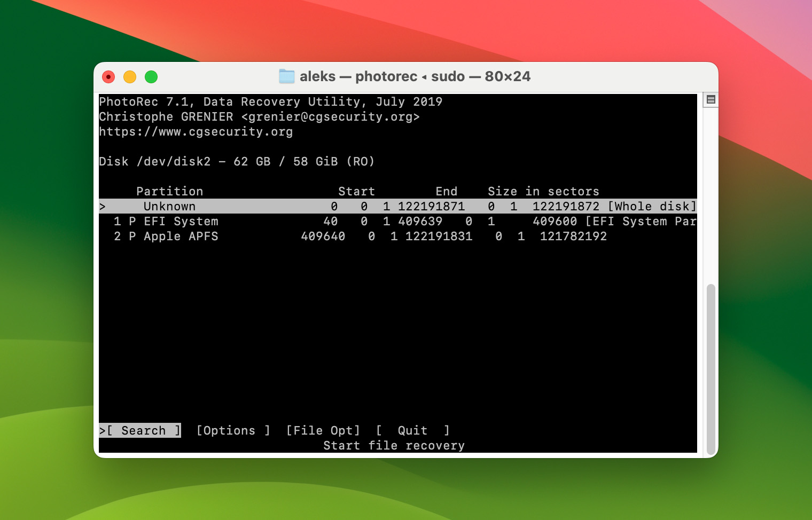Click the terminal vertical scrollbar thumb

tap(710, 369)
